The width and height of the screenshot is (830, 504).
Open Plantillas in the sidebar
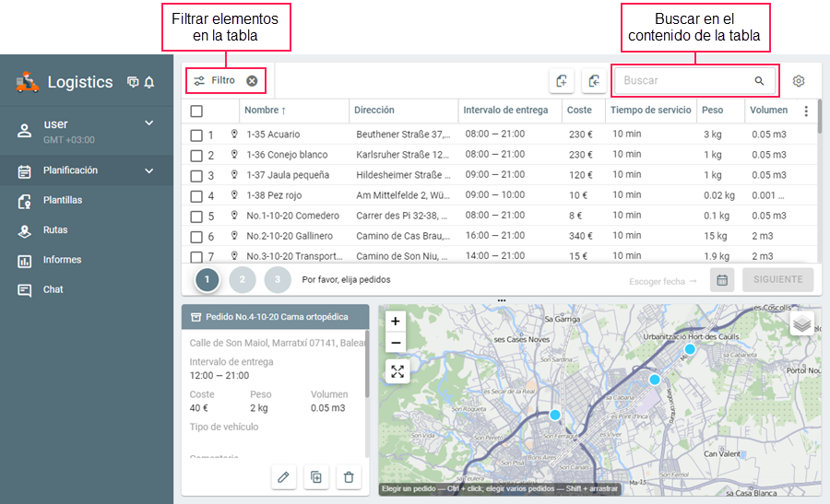(x=63, y=200)
